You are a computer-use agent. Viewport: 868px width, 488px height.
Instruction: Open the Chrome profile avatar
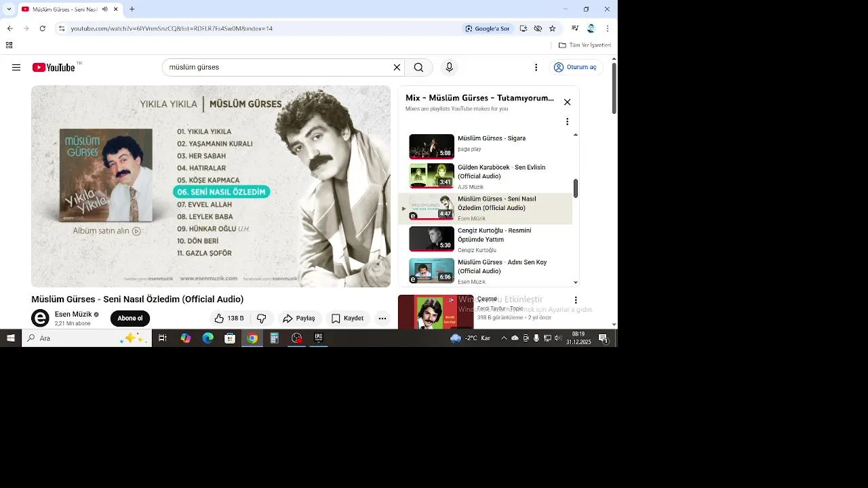(x=591, y=28)
